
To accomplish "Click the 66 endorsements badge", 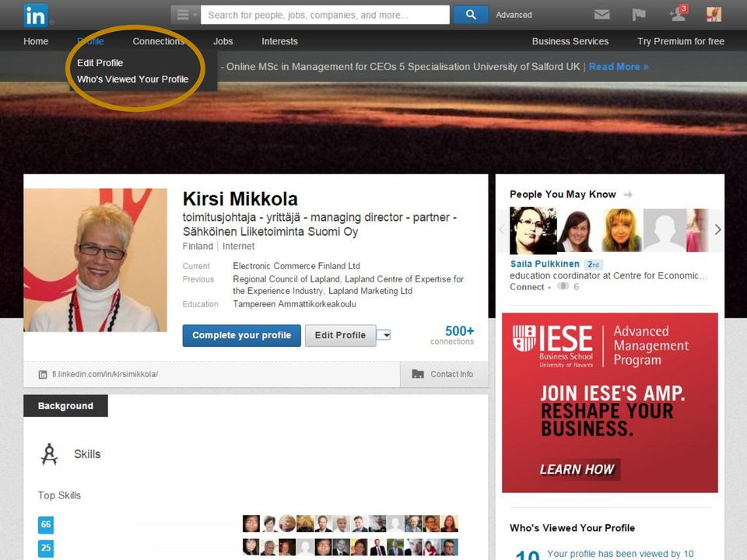I will point(46,524).
